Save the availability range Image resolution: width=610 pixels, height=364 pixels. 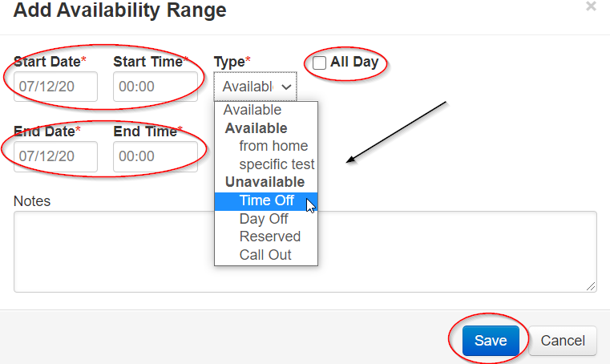pyautogui.click(x=491, y=341)
